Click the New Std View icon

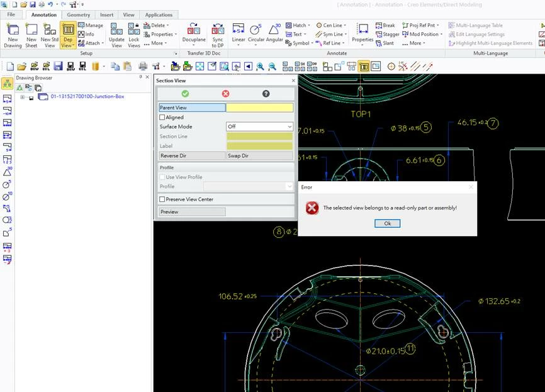click(x=49, y=35)
